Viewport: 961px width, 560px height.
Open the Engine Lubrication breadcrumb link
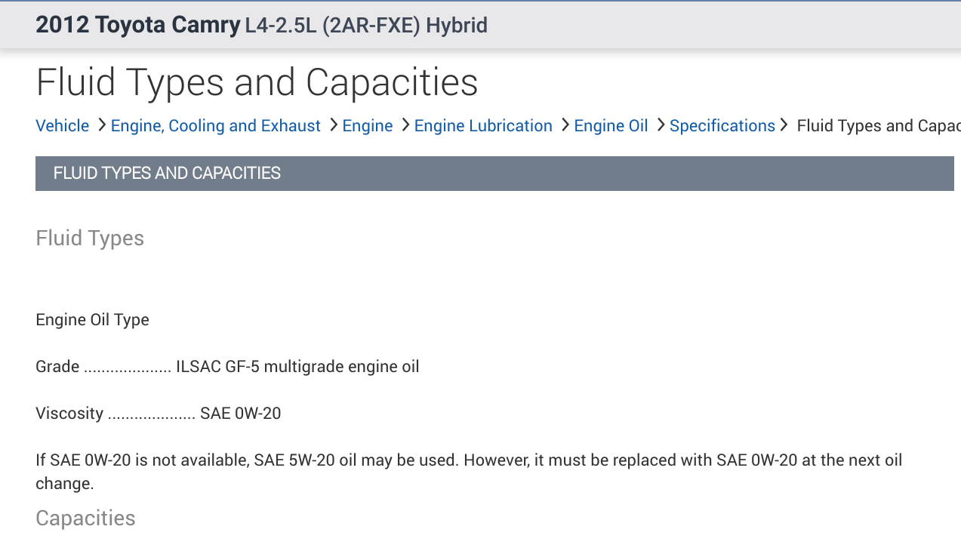[483, 126]
